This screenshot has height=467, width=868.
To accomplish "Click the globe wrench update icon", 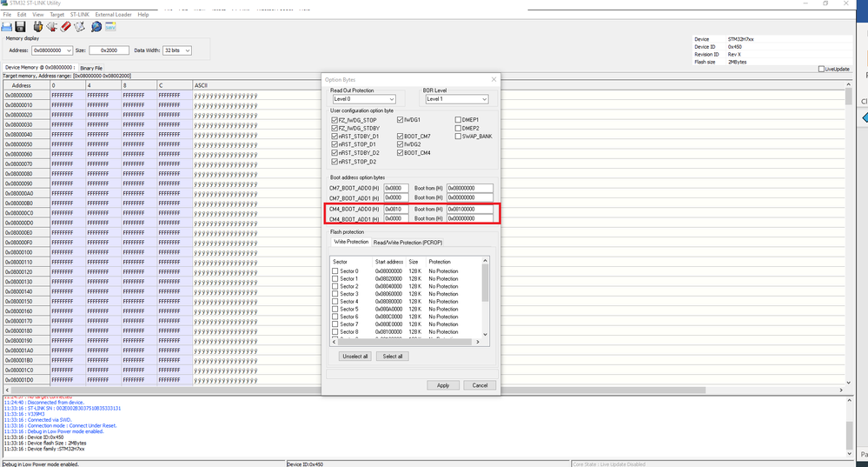I will pyautogui.click(x=96, y=27).
